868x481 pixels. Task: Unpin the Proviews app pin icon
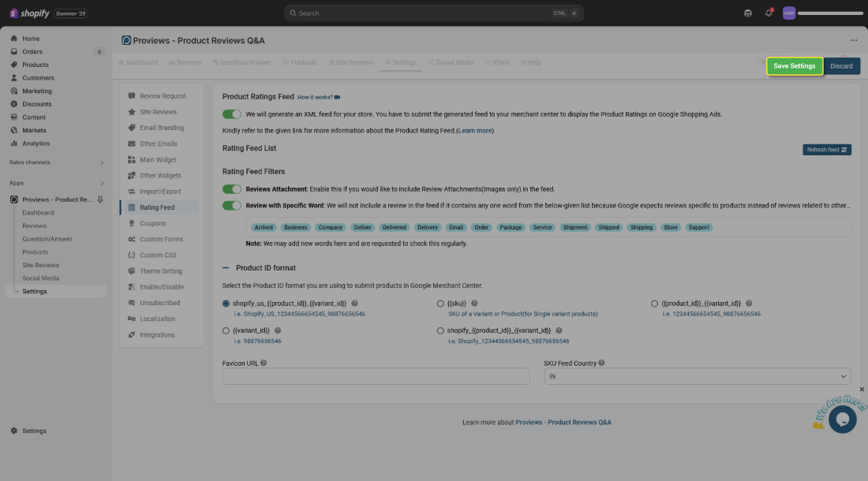pos(100,199)
